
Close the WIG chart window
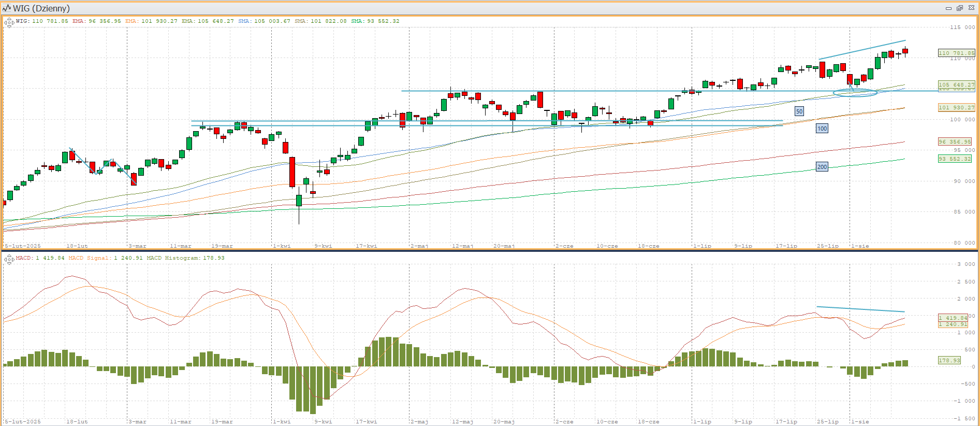pos(971,8)
